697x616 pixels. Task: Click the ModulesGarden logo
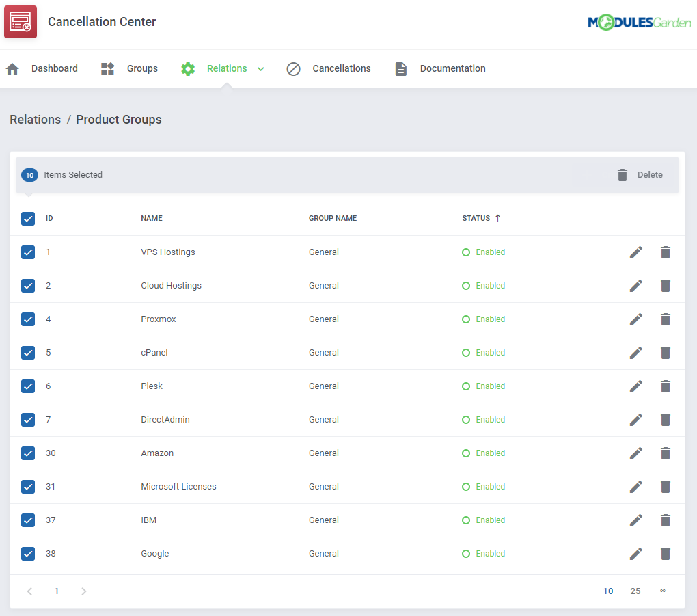[x=639, y=22]
